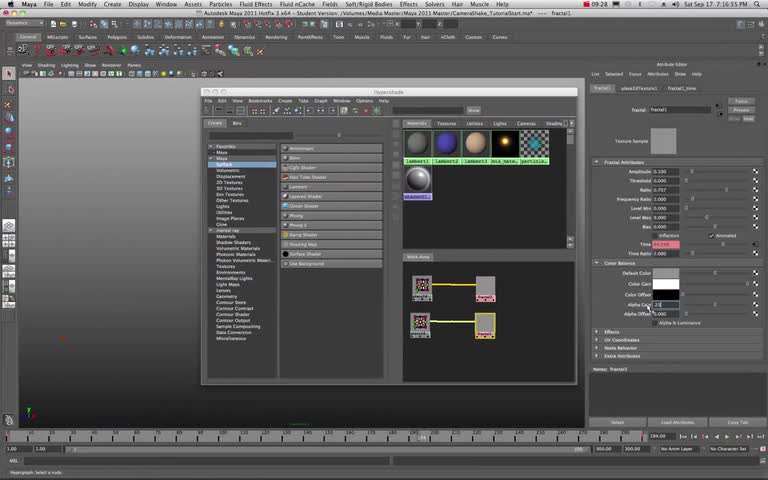
Task: Open the Bookmarks menu in Hypershade
Action: [x=259, y=101]
